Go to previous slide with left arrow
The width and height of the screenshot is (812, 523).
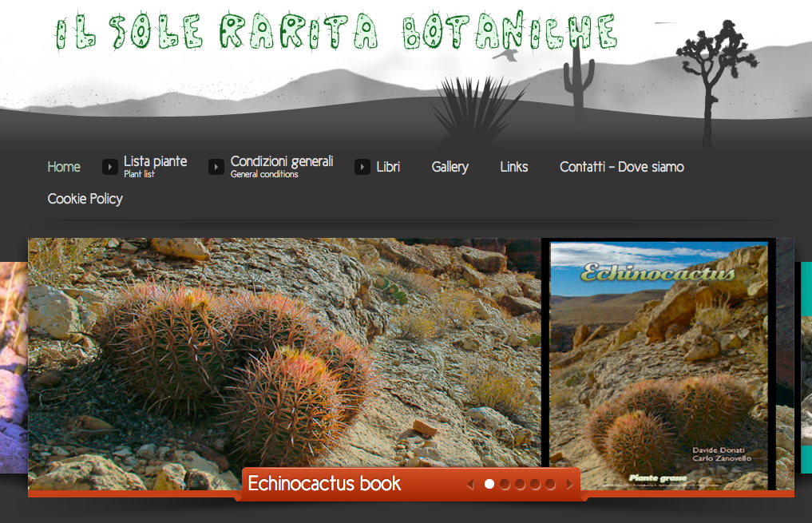[470, 484]
